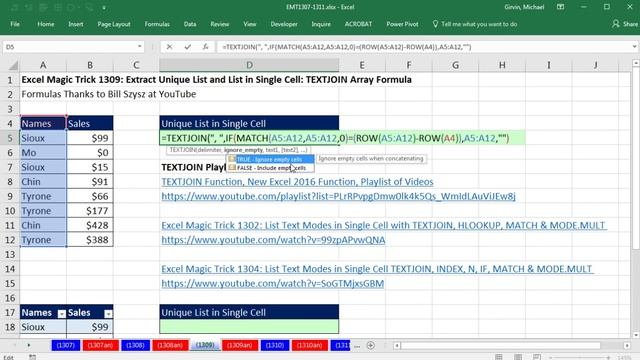Open Excel Magic Trick 1304 link
Viewport: 640px width, 360px height.
377,269
